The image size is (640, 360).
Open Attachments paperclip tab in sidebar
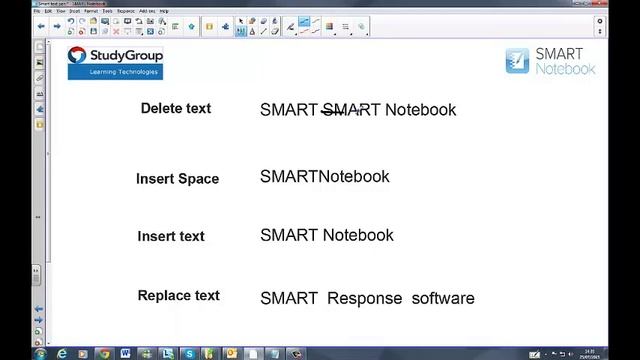pos(40,78)
